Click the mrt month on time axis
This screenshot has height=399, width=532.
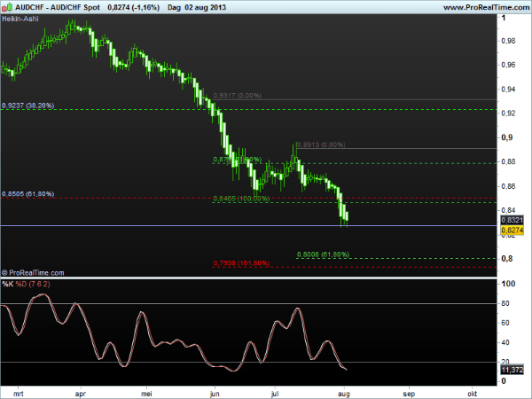[18, 394]
